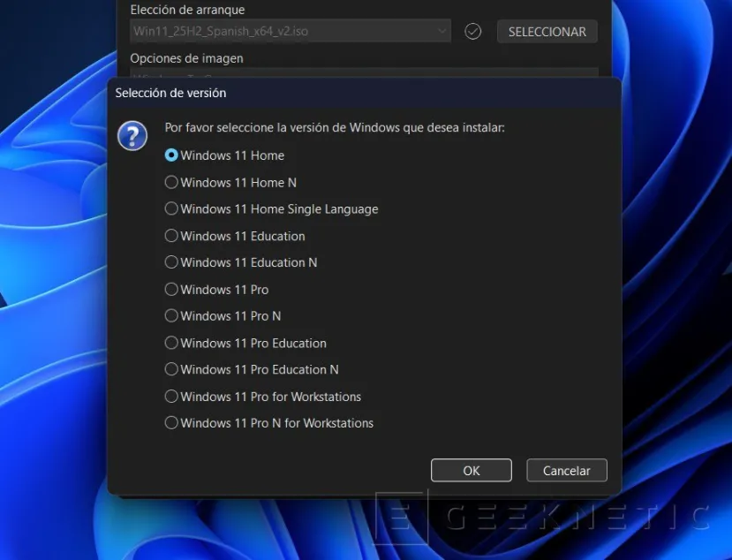Viewport: 732px width, 560px height.
Task: Confirm the version with OK
Action: [x=471, y=470]
